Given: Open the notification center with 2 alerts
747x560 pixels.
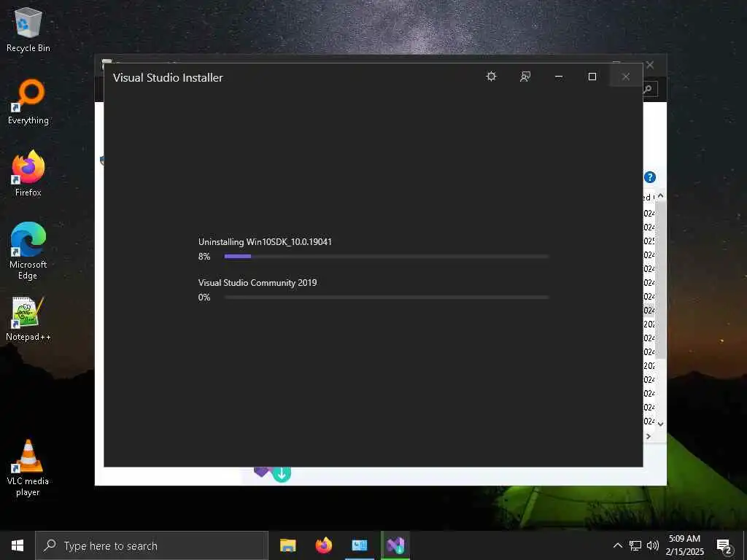Looking at the screenshot, I should click(724, 546).
